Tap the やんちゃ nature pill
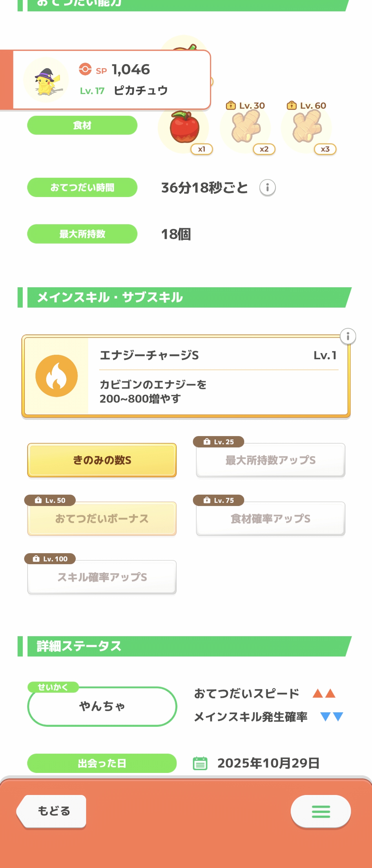The image size is (372, 868). pyautogui.click(x=102, y=706)
